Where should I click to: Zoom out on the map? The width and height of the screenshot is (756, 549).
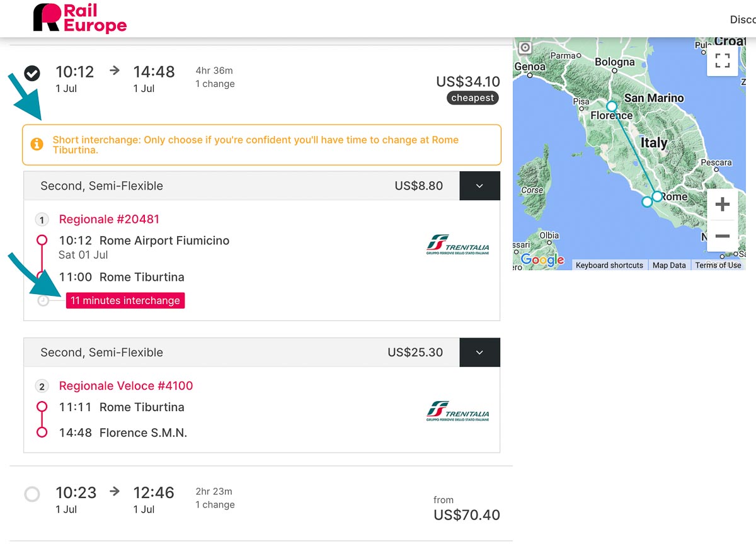coord(723,236)
